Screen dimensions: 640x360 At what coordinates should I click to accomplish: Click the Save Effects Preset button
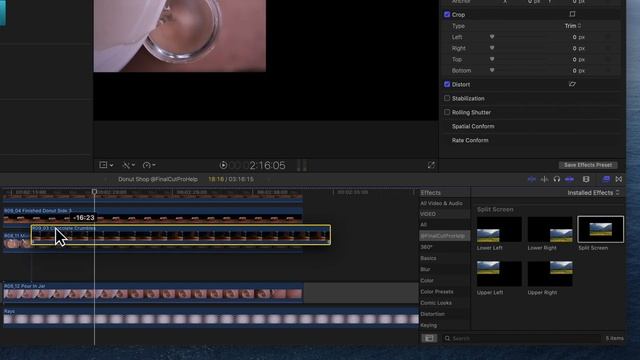tap(588, 165)
